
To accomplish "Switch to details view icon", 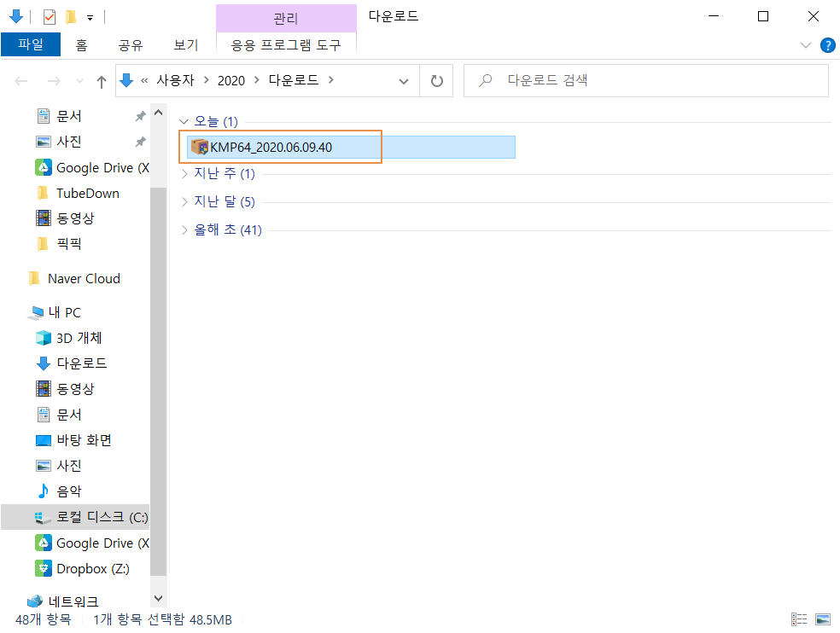I will pyautogui.click(x=799, y=619).
